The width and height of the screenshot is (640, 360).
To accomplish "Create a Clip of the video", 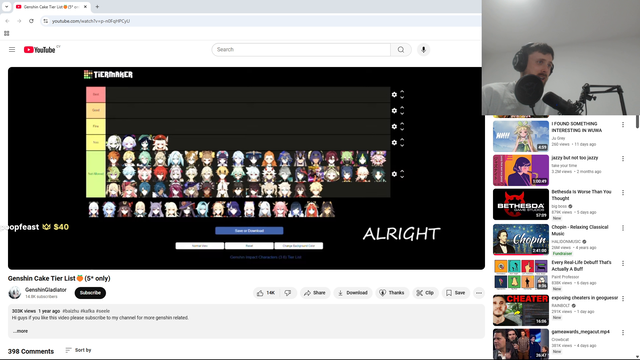I will [x=425, y=293].
